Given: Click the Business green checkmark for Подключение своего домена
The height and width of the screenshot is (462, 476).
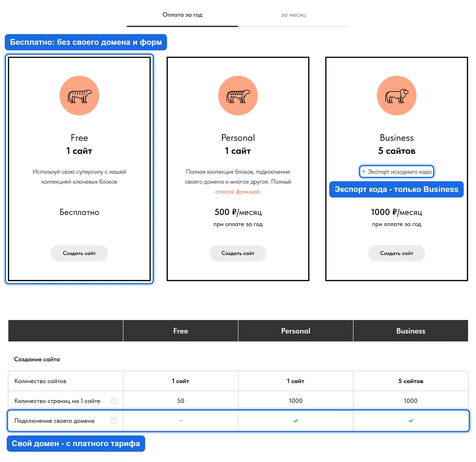Looking at the screenshot, I should pyautogui.click(x=411, y=421).
